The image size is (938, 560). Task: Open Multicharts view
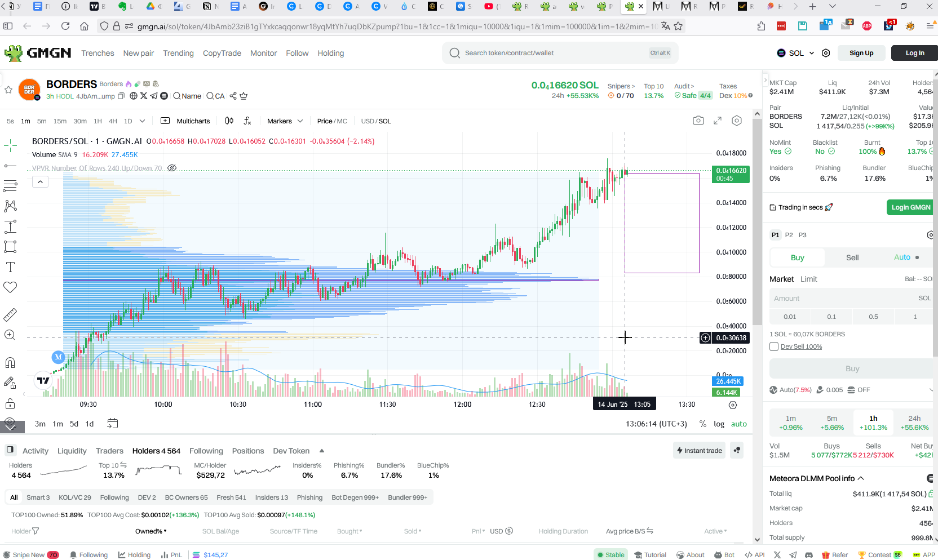click(185, 121)
